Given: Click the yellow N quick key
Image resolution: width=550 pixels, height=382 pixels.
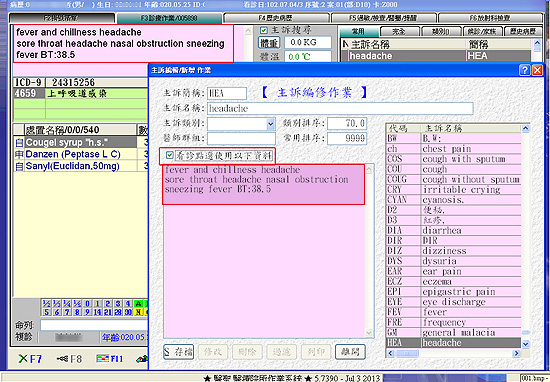Looking at the screenshot, I should point(139,311).
